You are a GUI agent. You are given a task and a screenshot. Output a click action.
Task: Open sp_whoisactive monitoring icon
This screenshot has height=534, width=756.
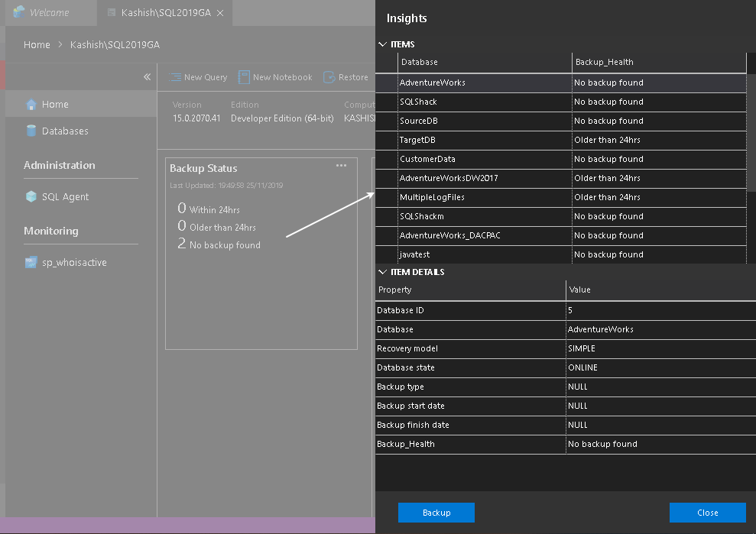click(31, 263)
